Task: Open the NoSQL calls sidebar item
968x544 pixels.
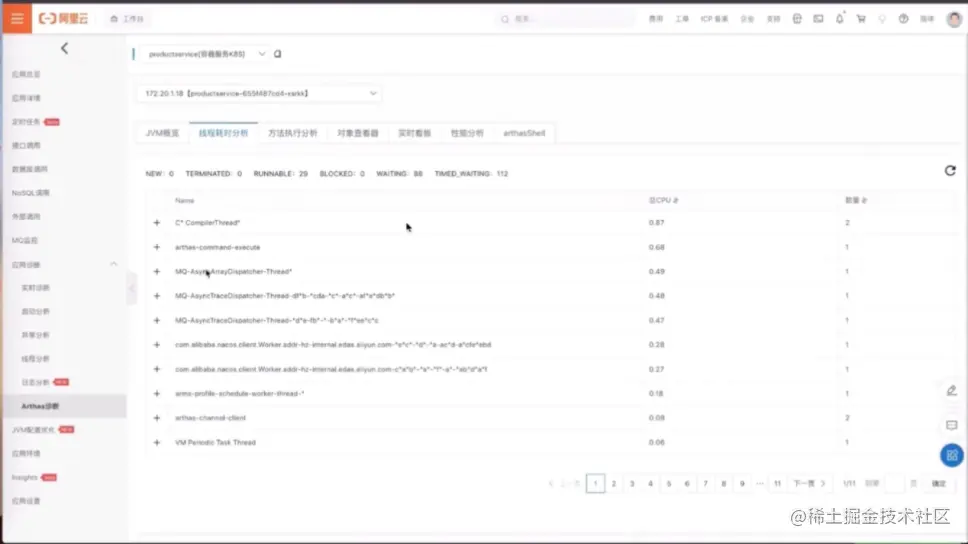Action: coord(30,193)
